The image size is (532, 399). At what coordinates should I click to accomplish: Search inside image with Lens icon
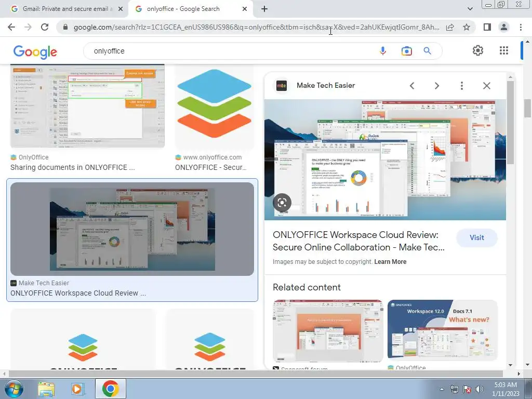click(x=282, y=203)
